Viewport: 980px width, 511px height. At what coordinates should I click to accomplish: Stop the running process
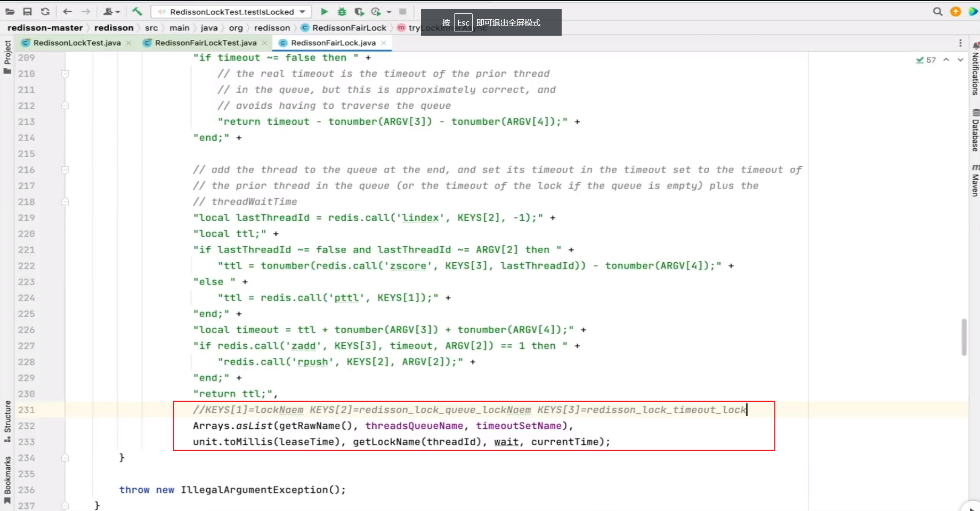click(x=403, y=11)
